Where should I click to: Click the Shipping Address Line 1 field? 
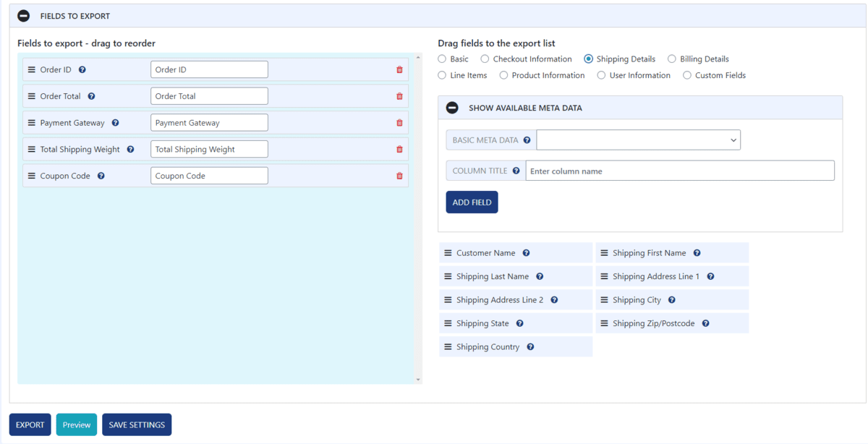(x=672, y=276)
